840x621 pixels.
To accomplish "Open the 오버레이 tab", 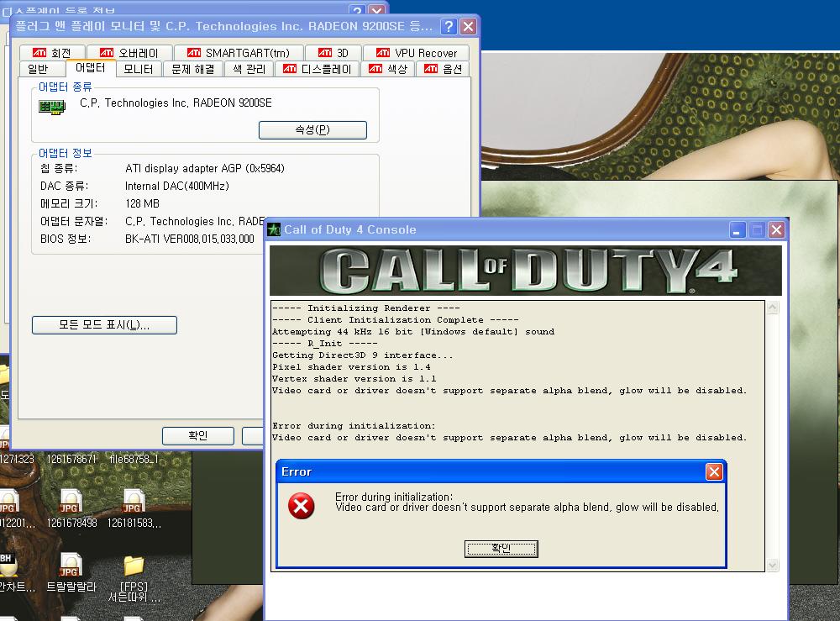I will [x=129, y=53].
